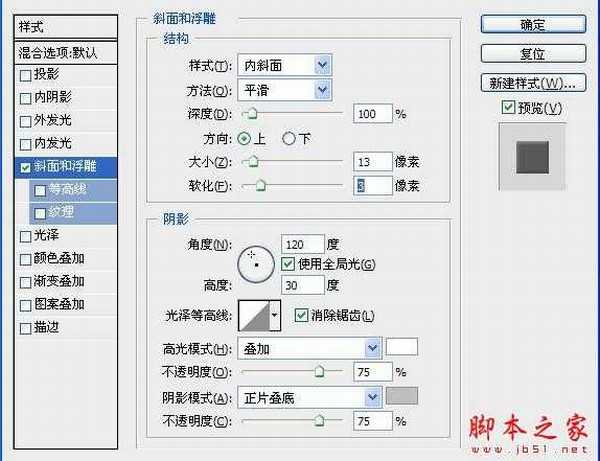Screen dimensions: 600x461
Task: Click the gray shadow color swatch
Action: click(x=402, y=397)
